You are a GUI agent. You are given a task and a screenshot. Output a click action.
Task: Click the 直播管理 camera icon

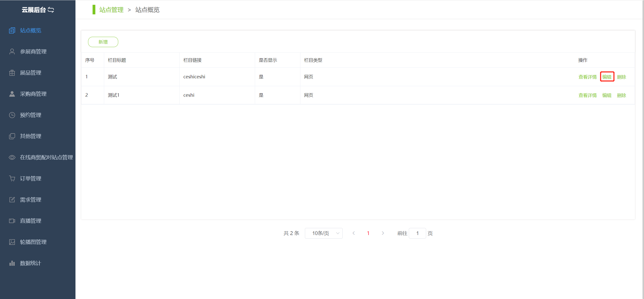(x=12, y=221)
